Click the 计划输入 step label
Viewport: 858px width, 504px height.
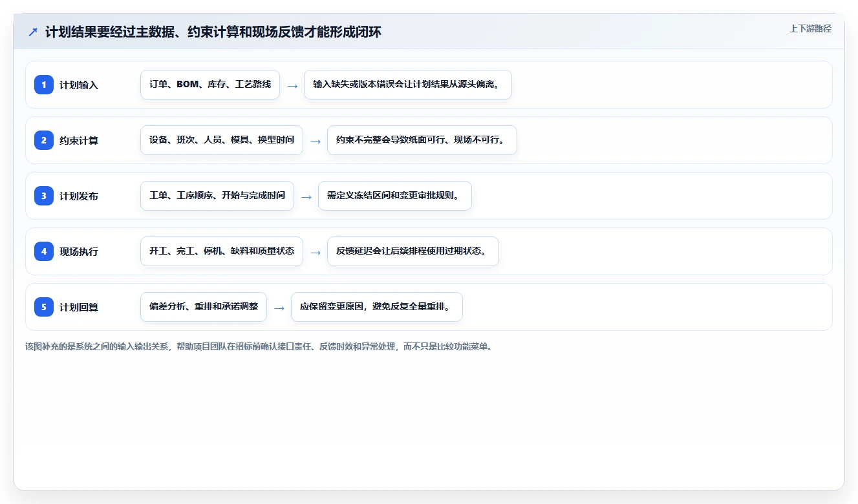coord(79,85)
